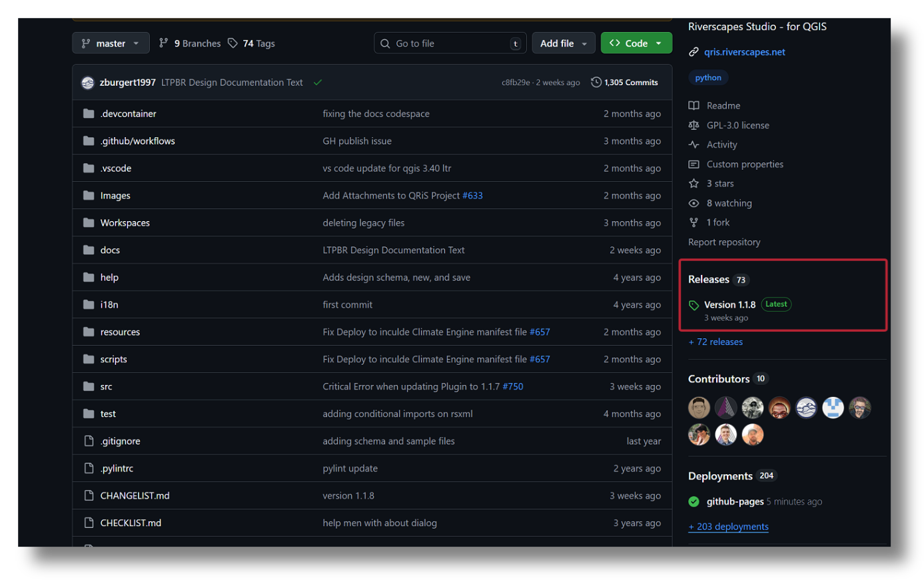Click the .gitignore file icon
Image resolution: width=924 pixels, height=580 pixels.
89,441
